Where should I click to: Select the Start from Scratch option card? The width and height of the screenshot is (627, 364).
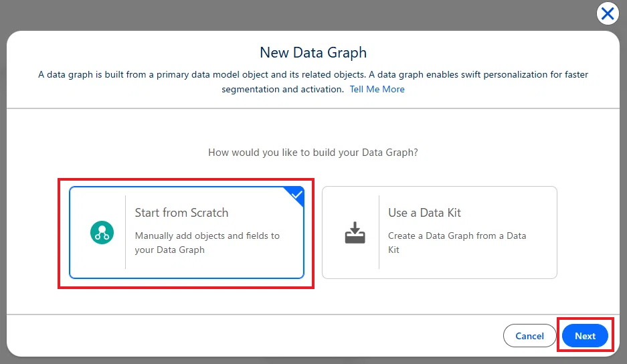point(187,232)
